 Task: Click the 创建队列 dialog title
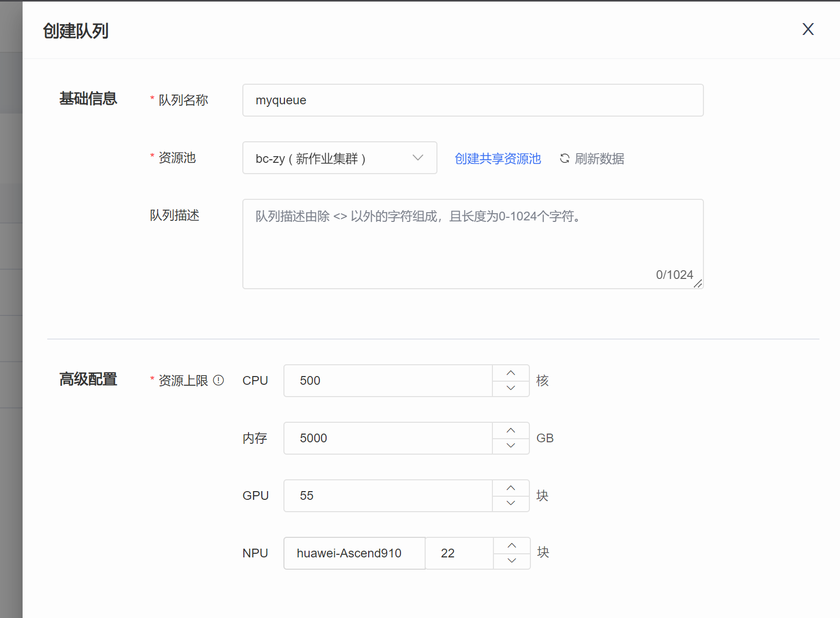[75, 31]
